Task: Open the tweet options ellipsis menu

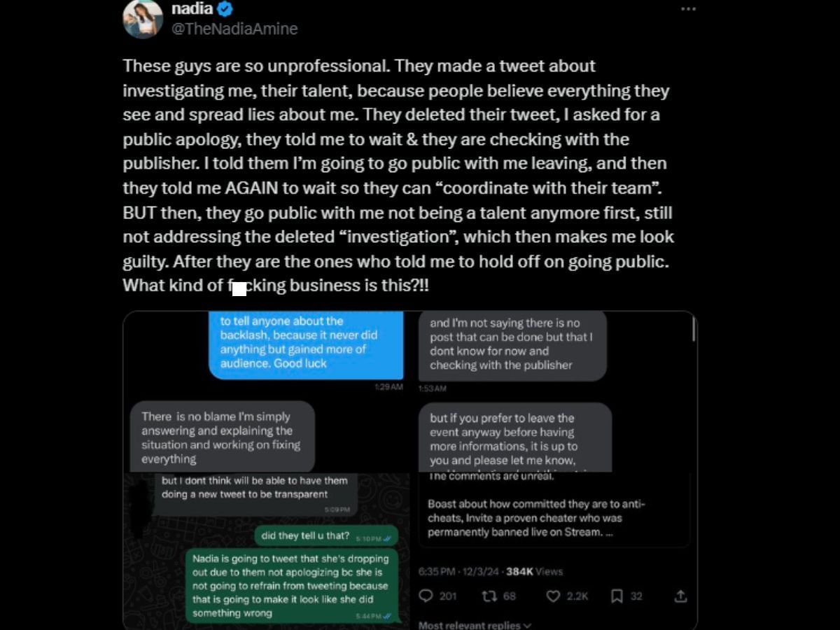Action: (688, 8)
